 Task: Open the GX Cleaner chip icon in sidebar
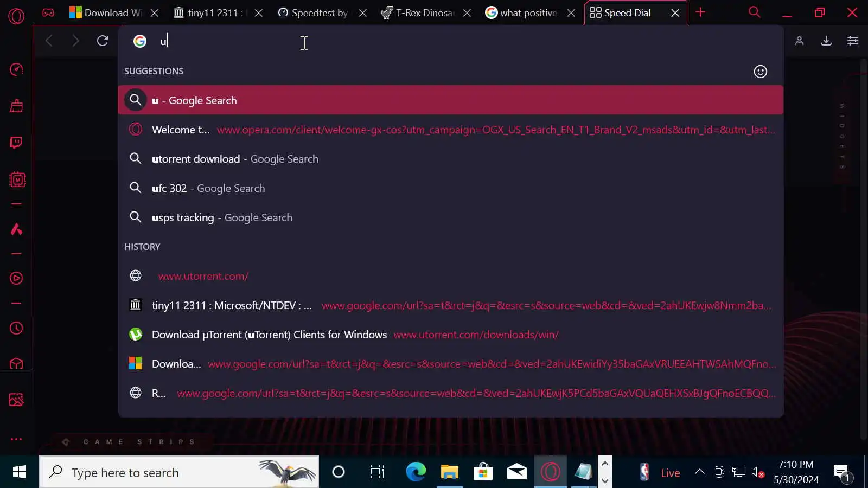tap(17, 179)
